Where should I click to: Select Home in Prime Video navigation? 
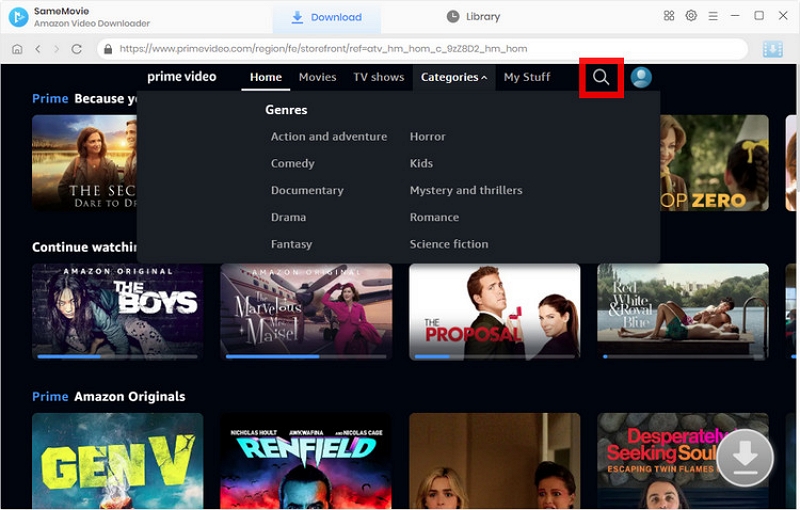tap(266, 78)
